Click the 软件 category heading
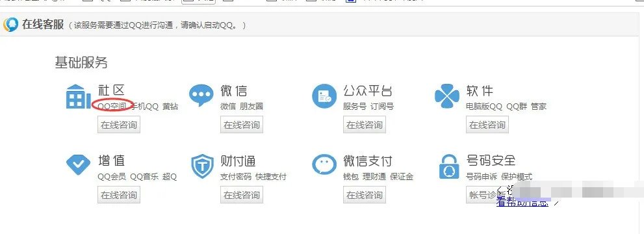The image size is (644, 234). click(x=480, y=91)
